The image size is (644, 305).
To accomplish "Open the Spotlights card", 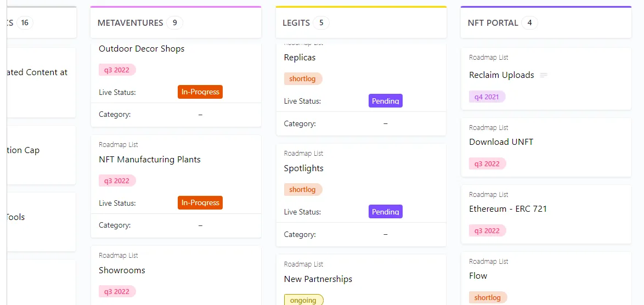I will click(303, 168).
